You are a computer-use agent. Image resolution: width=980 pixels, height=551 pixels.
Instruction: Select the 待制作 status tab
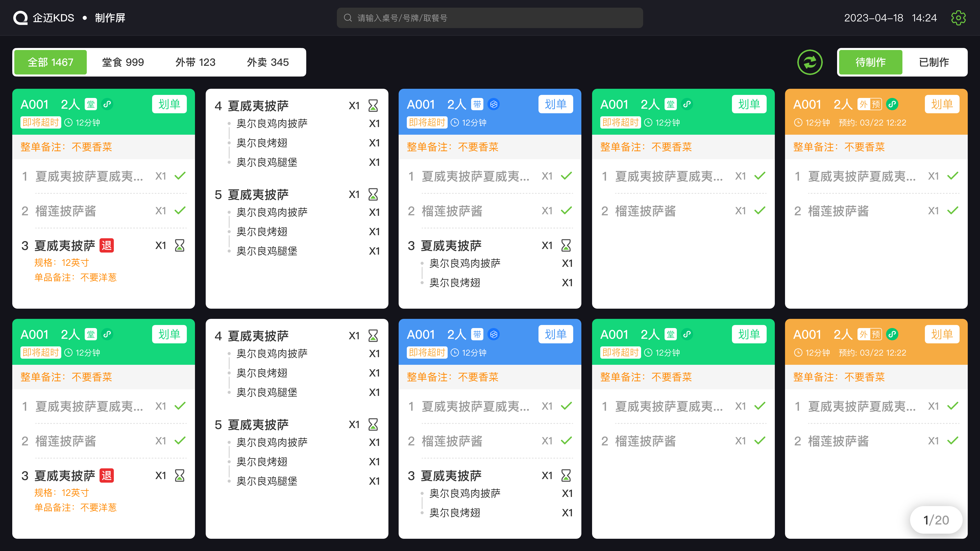pyautogui.click(x=871, y=62)
